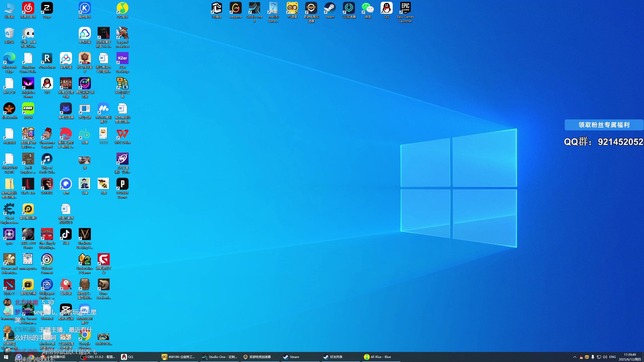Viewport: 644px width, 362px height.
Task: Switch to Studio One taskbar window
Action: (220, 357)
